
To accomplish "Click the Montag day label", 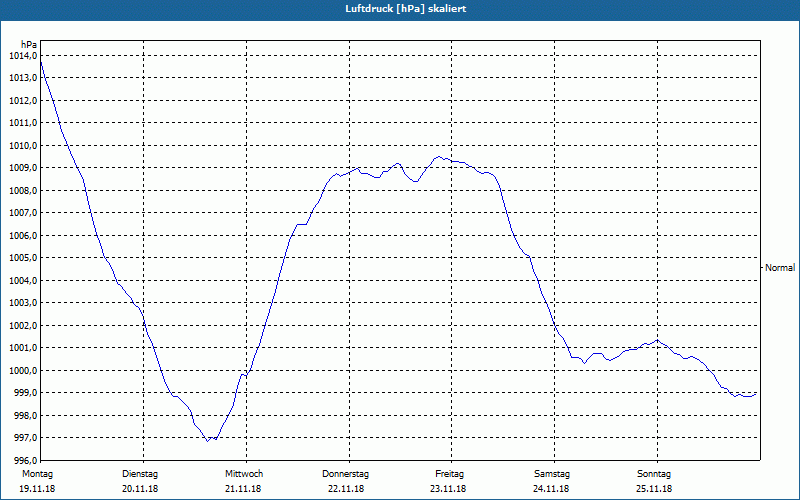I will point(37,474).
